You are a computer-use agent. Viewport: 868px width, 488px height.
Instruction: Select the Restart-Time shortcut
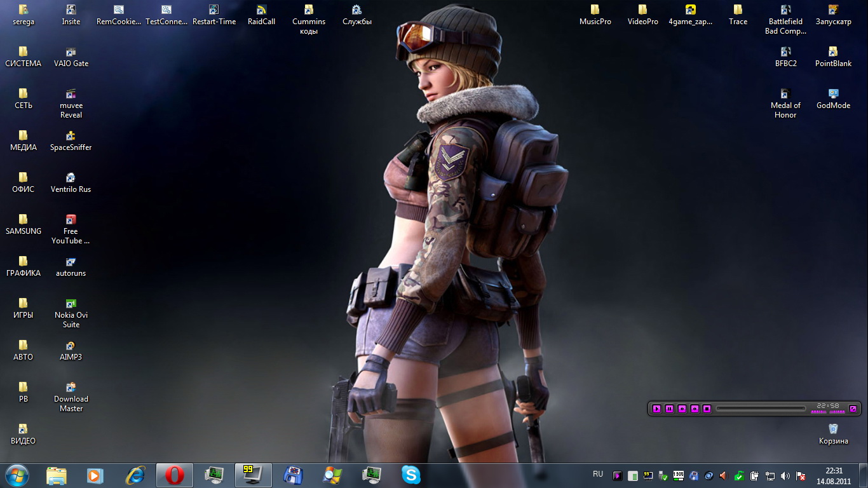click(x=214, y=15)
